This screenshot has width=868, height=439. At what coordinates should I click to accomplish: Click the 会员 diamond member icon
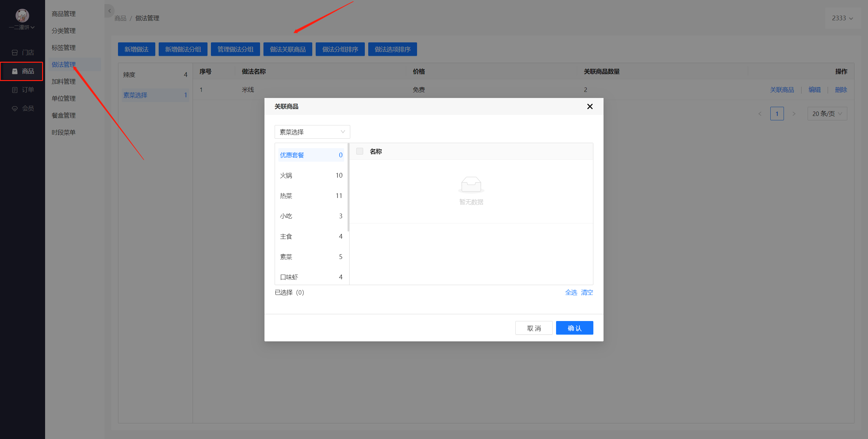click(x=15, y=108)
